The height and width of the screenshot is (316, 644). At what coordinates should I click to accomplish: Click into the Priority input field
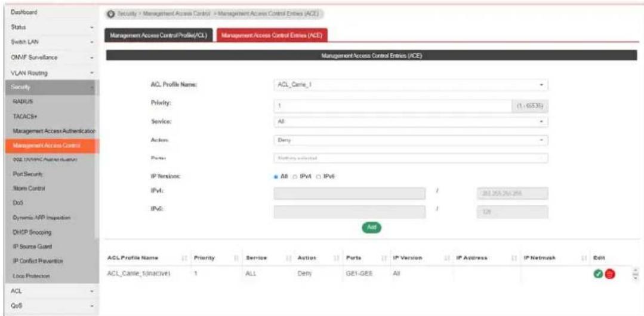(392, 106)
